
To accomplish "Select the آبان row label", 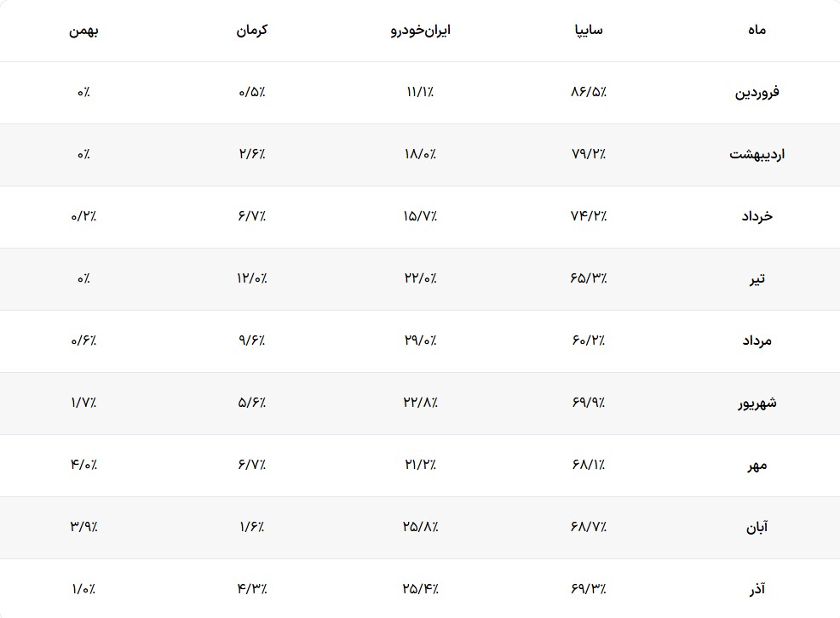I will point(757,528).
